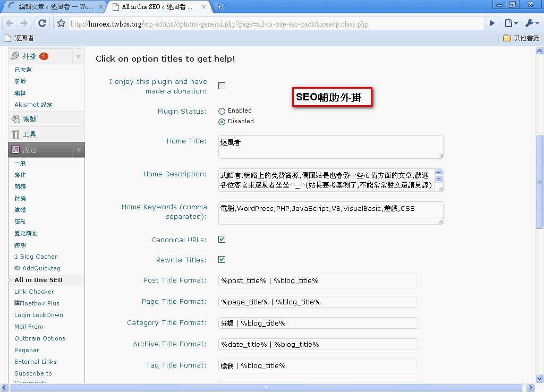The height and width of the screenshot is (392, 544).
Task: Close the All in One SEO browser tab
Action: [204, 6]
